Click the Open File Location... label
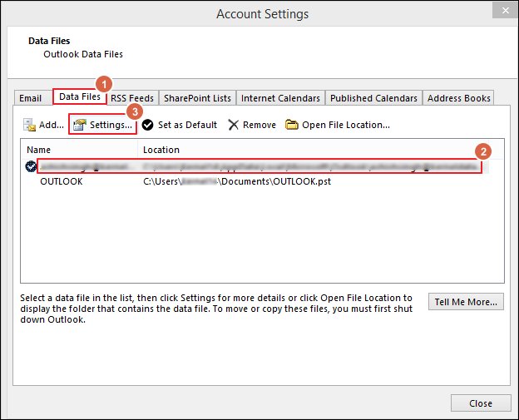The image size is (519, 420). [346, 125]
